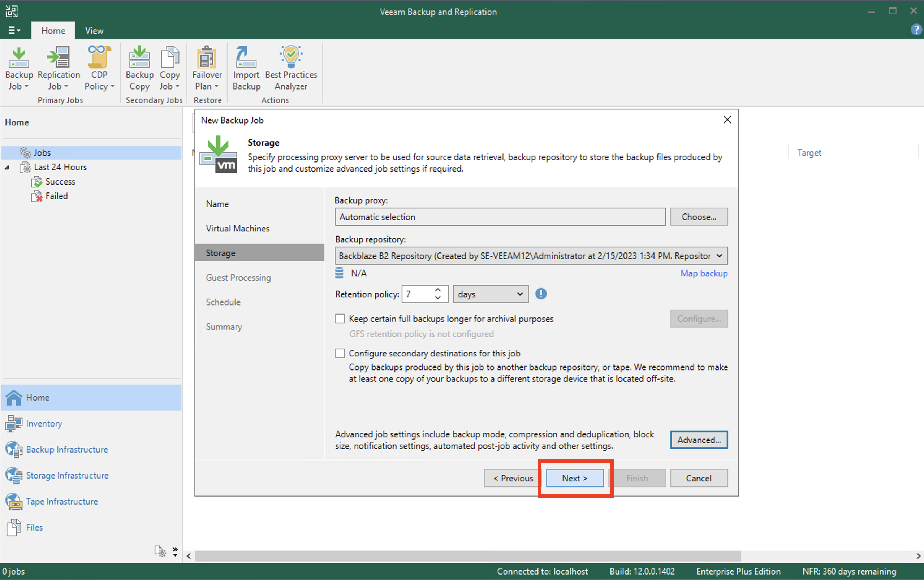Close the New Backup Job dialog

tap(727, 120)
